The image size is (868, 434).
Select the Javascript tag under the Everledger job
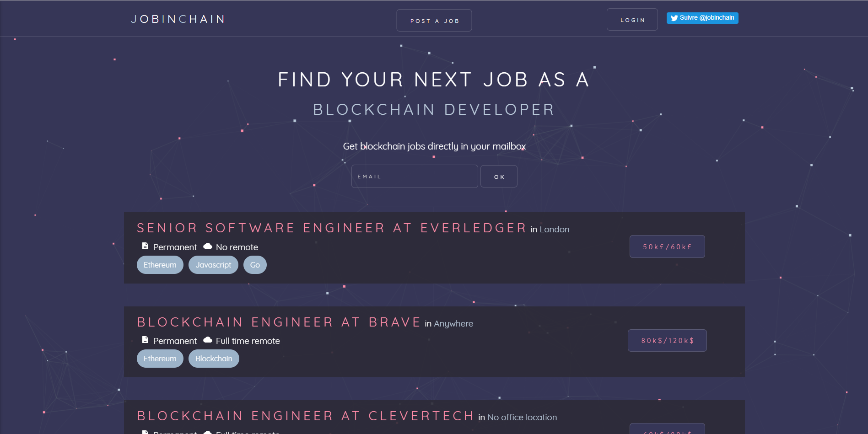(x=213, y=265)
